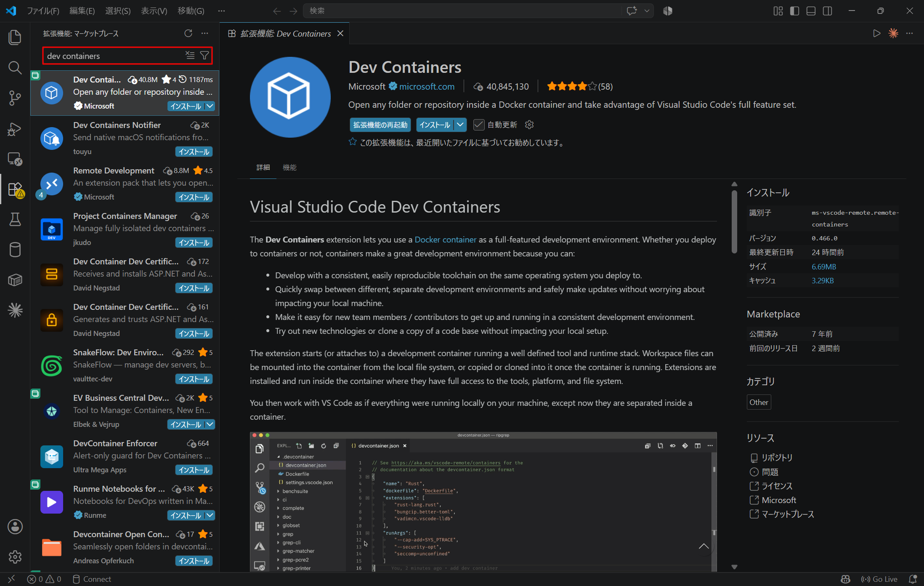This screenshot has width=924, height=586.
Task: Select SnakeFlow: Dev Enviro... extension
Action: [x=125, y=365]
